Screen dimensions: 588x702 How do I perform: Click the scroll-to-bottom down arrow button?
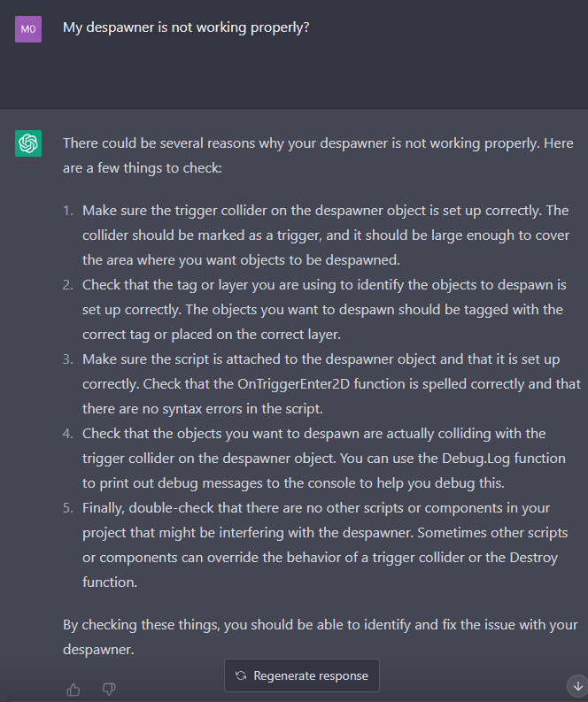pyautogui.click(x=577, y=686)
